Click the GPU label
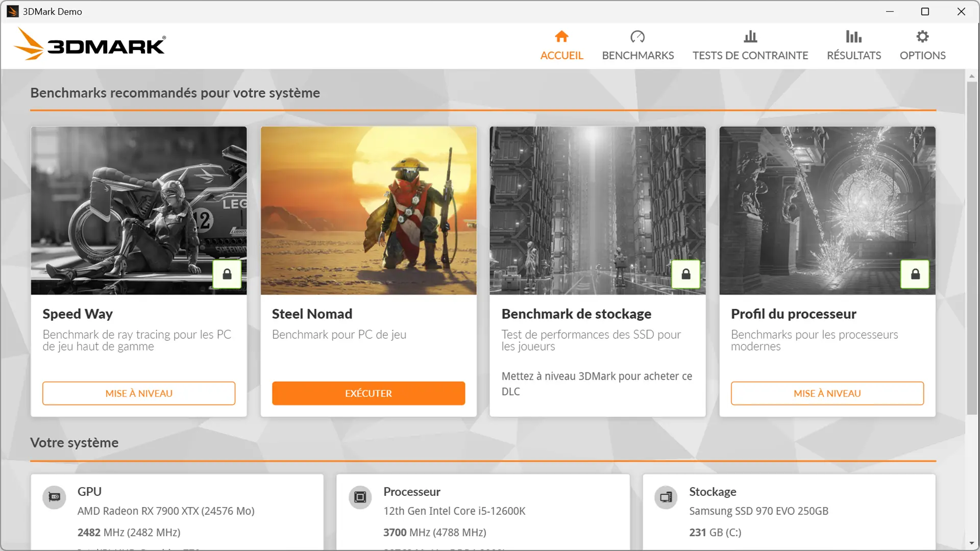The image size is (980, 551). point(89,492)
